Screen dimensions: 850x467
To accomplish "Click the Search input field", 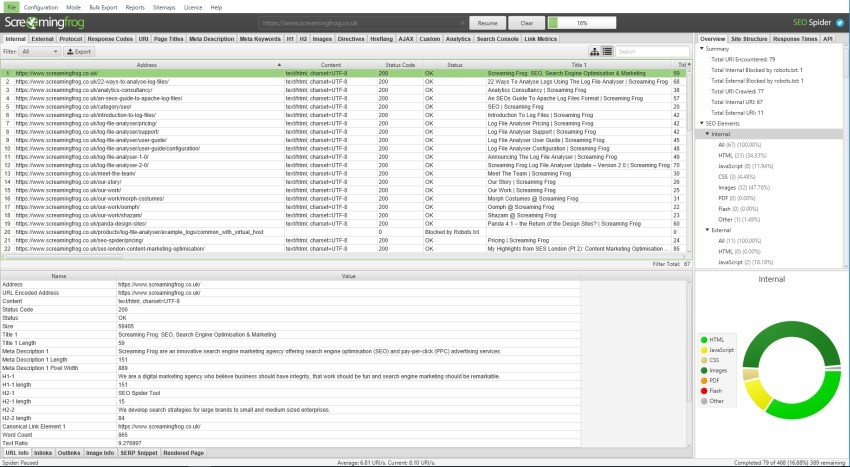I will (653, 52).
